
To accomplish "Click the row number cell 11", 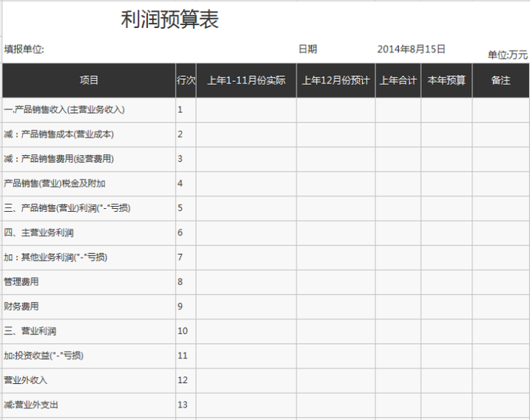I will tap(186, 356).
